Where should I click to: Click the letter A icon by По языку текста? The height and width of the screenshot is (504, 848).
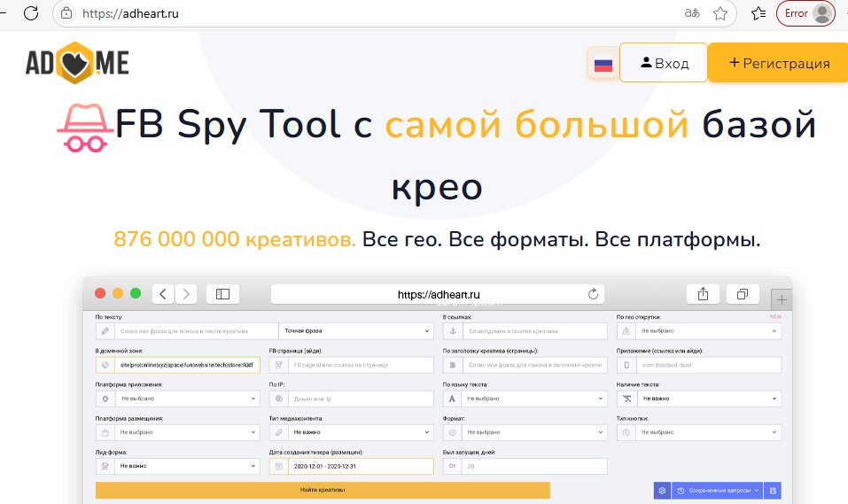[453, 399]
